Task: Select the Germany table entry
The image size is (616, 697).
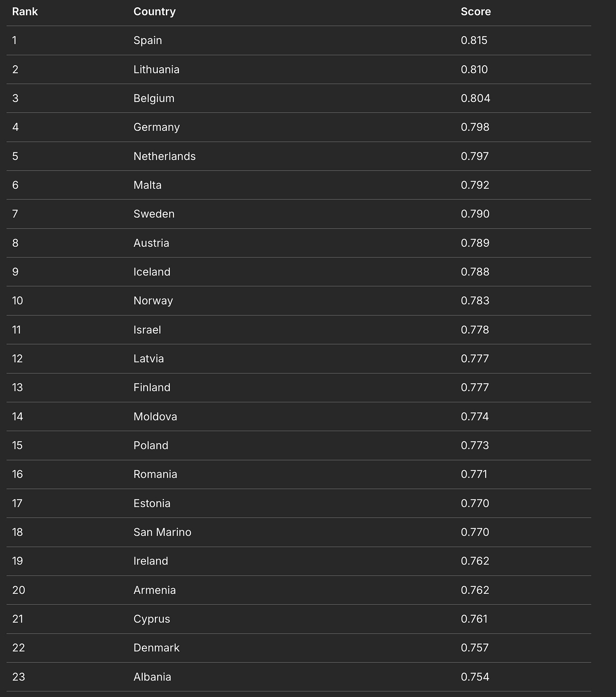Action: [x=157, y=127]
